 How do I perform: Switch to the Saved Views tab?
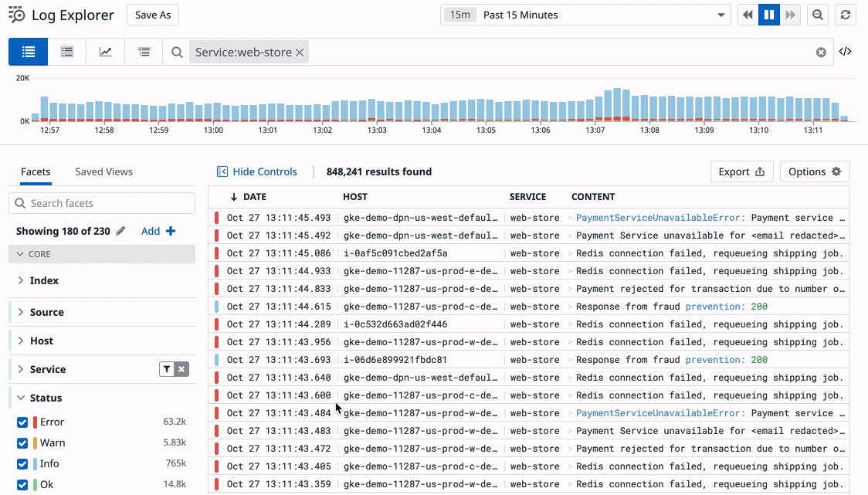point(103,171)
